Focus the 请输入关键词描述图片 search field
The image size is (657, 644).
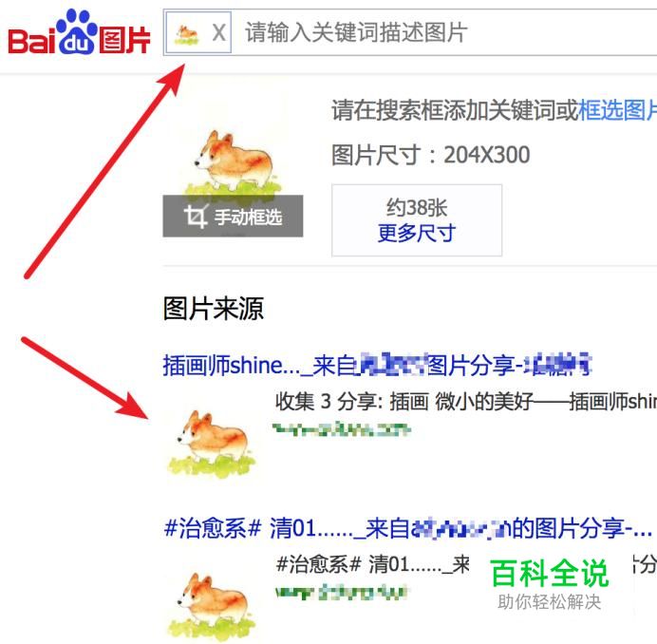coord(444,32)
